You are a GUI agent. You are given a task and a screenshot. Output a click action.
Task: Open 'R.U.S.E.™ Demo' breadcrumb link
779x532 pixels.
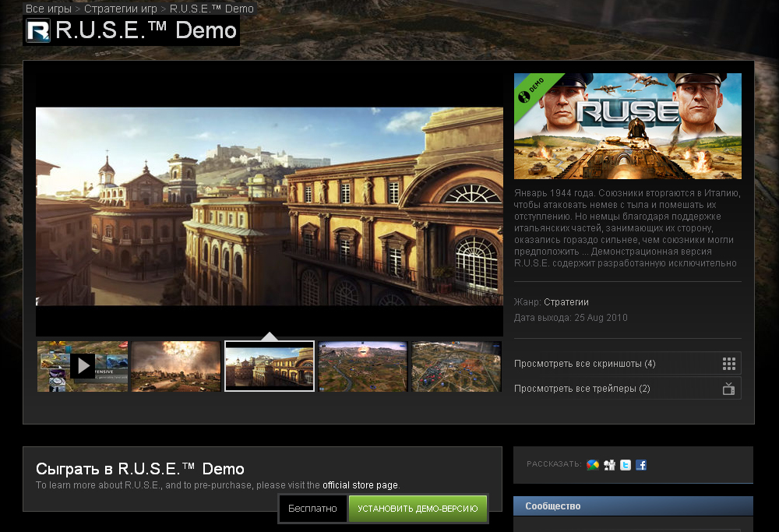coord(212,9)
